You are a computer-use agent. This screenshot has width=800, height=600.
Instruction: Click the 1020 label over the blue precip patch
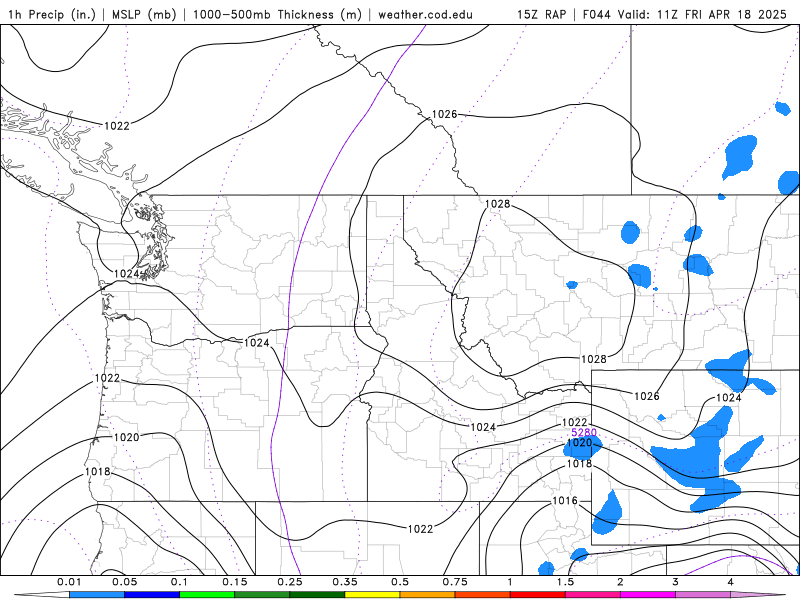click(579, 442)
